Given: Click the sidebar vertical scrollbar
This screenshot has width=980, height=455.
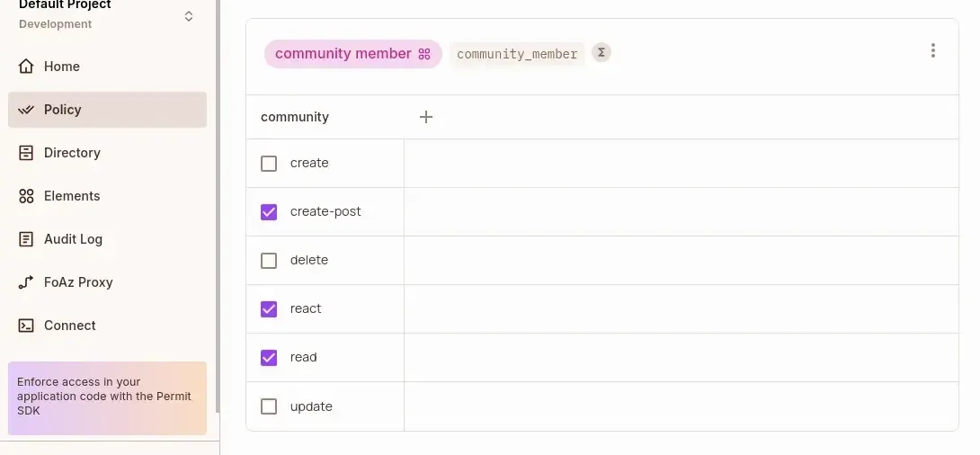Looking at the screenshot, I should 217,180.
